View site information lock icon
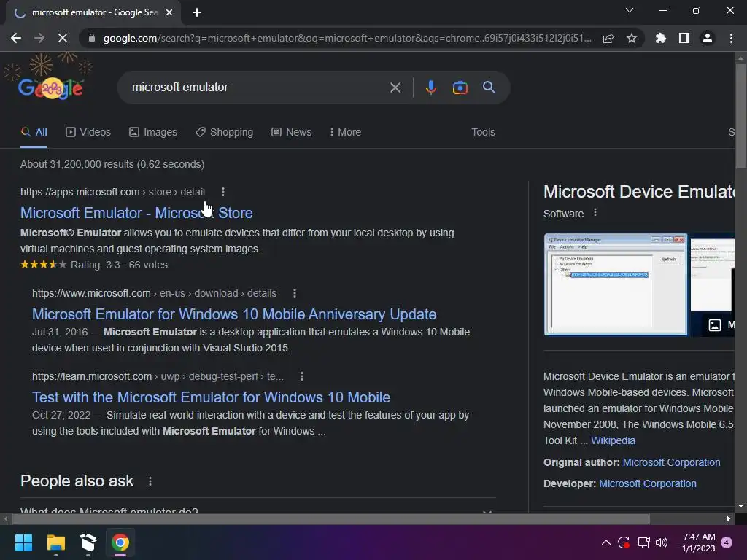The height and width of the screenshot is (560, 747). click(92, 38)
